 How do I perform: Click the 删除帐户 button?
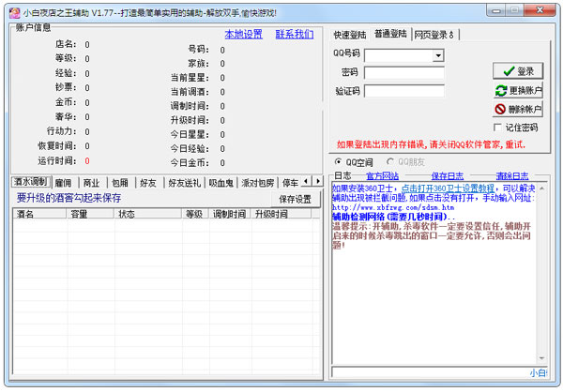518,109
